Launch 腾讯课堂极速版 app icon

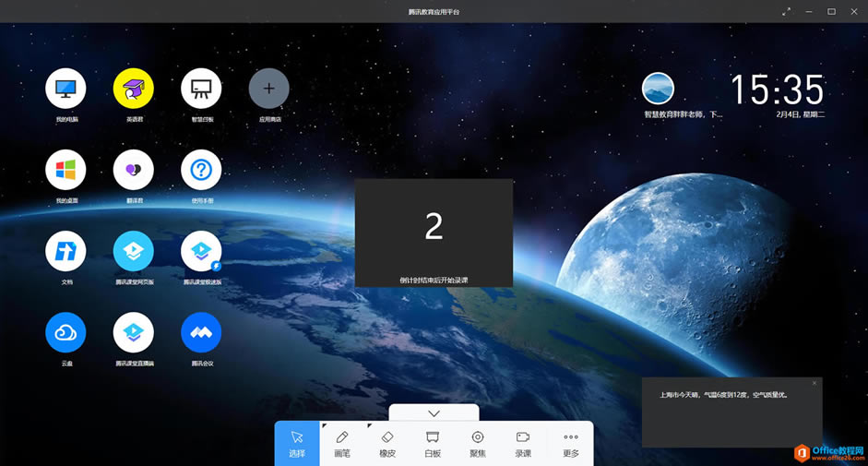pos(201,252)
